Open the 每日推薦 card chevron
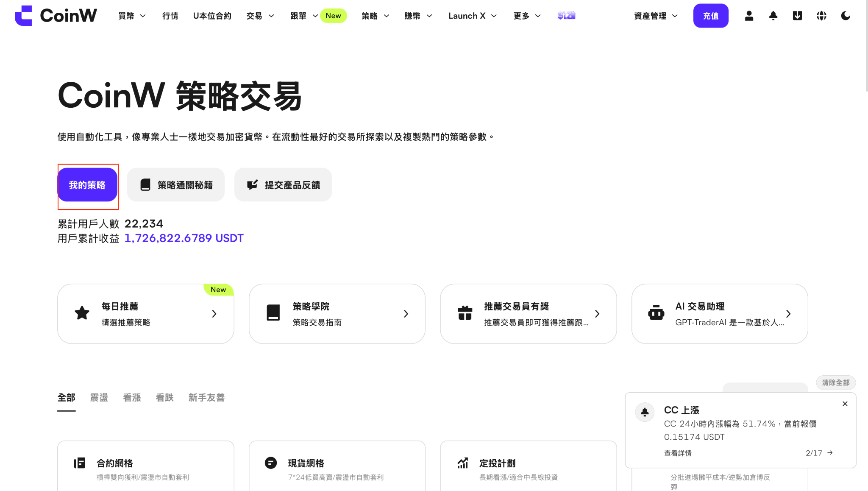The image size is (868, 491). click(214, 314)
